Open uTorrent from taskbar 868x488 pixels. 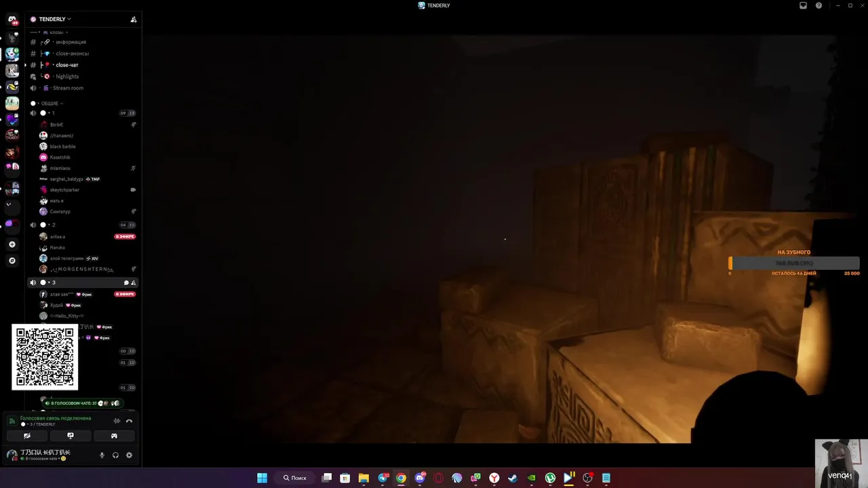pos(550,478)
